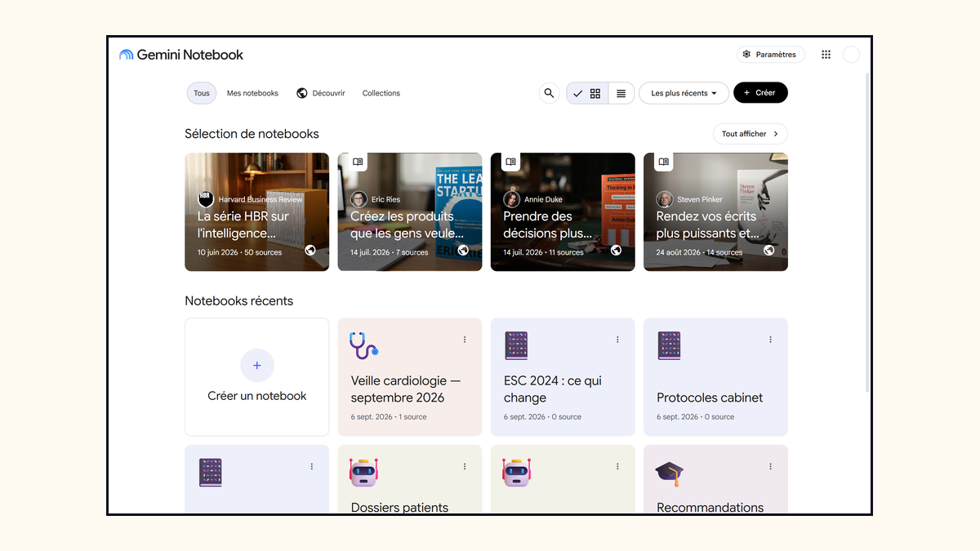Click the Créer button
This screenshot has height=551, width=980.
tap(760, 93)
